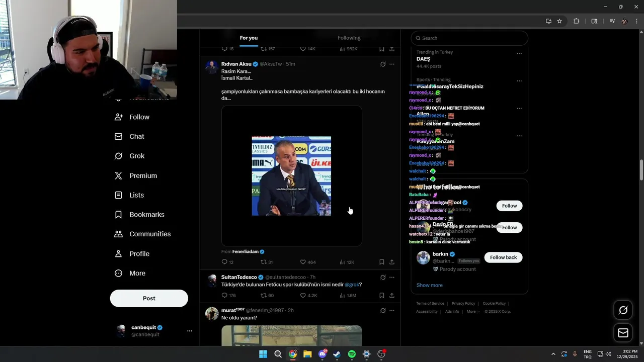Screen dimensions: 644x362
Task: Click the page vertical scrollbar thumb
Action: click(x=641, y=170)
